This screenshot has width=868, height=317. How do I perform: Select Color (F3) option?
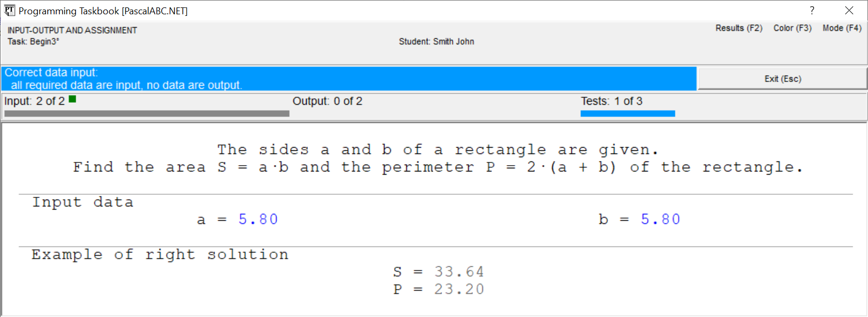coord(792,28)
